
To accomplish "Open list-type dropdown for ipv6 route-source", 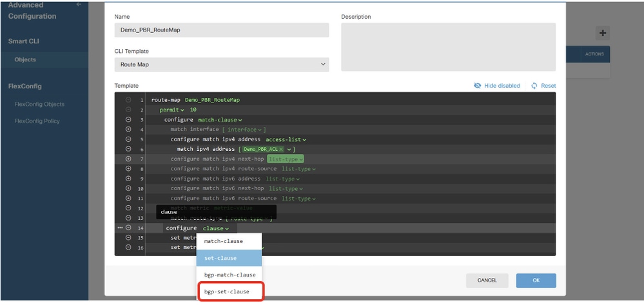I will [298, 199].
